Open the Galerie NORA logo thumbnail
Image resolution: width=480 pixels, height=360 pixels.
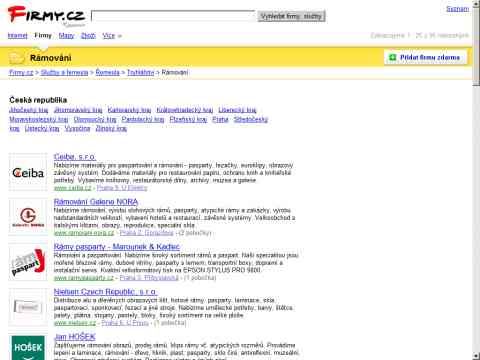pyautogui.click(x=28, y=217)
